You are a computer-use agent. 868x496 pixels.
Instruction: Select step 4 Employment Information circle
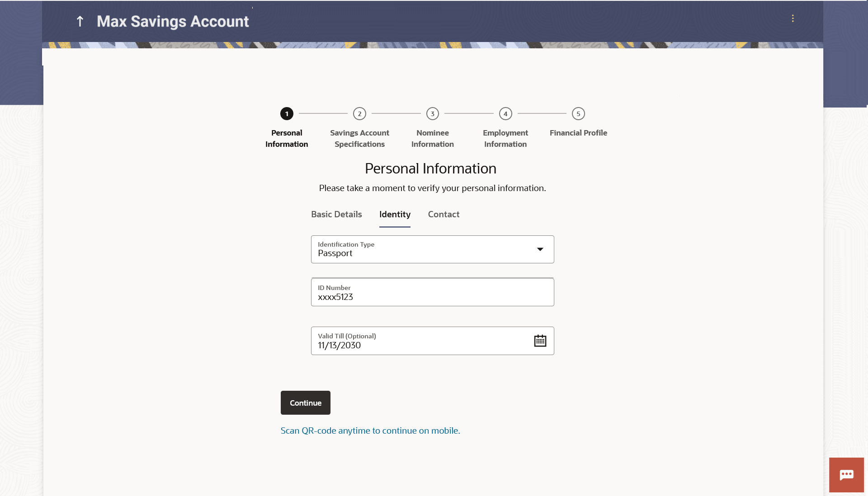[x=505, y=114]
